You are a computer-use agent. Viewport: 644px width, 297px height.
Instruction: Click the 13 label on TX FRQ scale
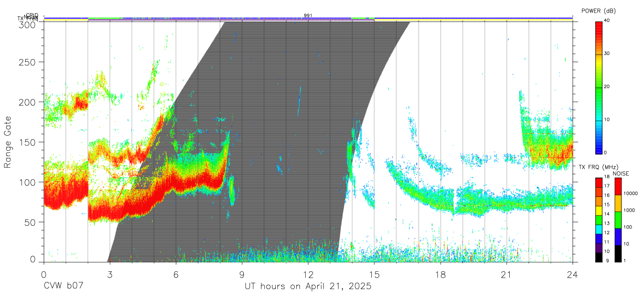pyautogui.click(x=606, y=223)
